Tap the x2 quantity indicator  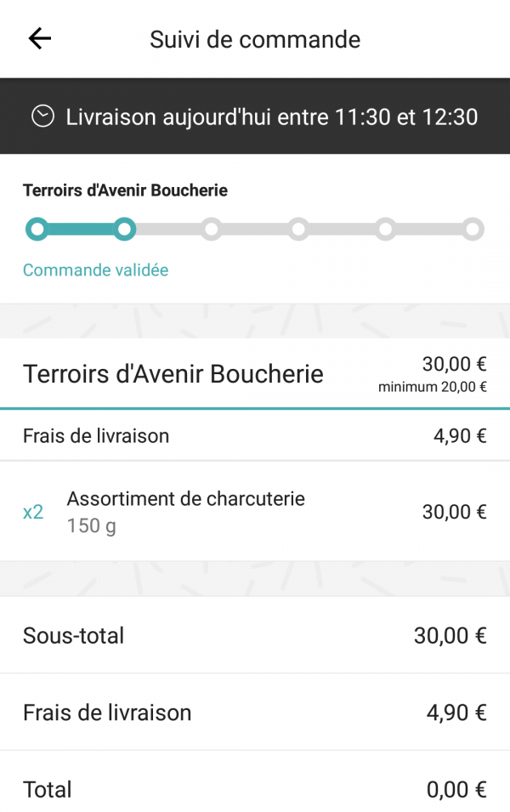(x=33, y=512)
